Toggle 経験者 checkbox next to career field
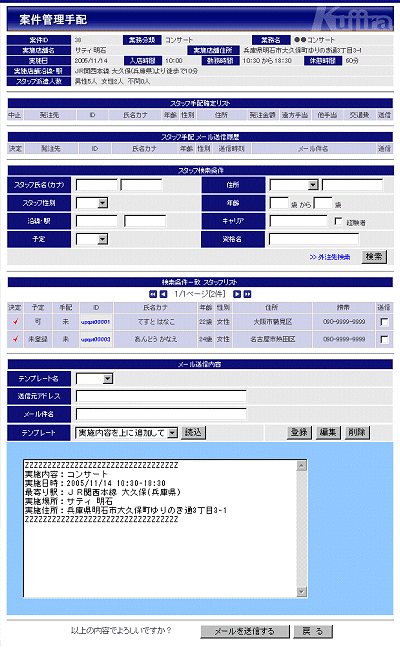This screenshot has width=400, height=652. pyautogui.click(x=338, y=221)
